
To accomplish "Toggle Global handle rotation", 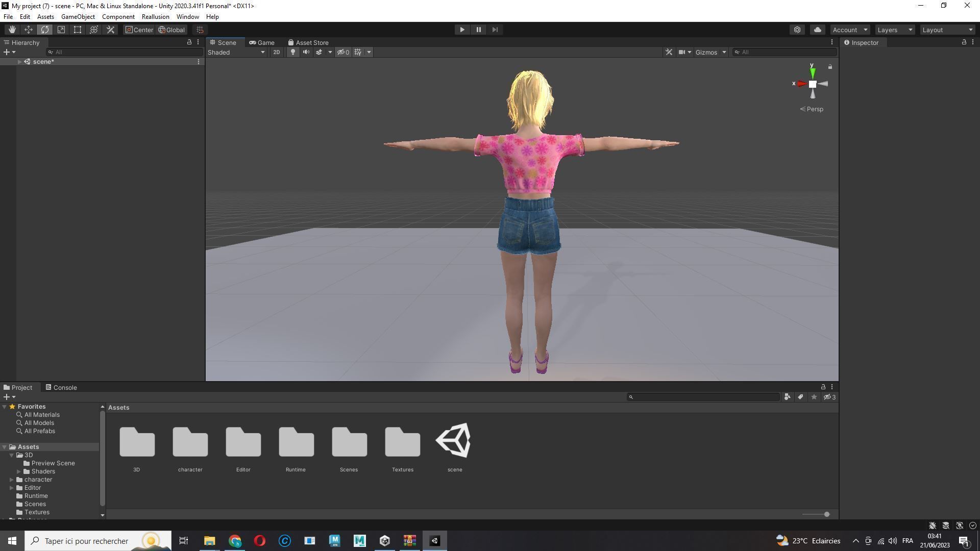I will coord(171,30).
